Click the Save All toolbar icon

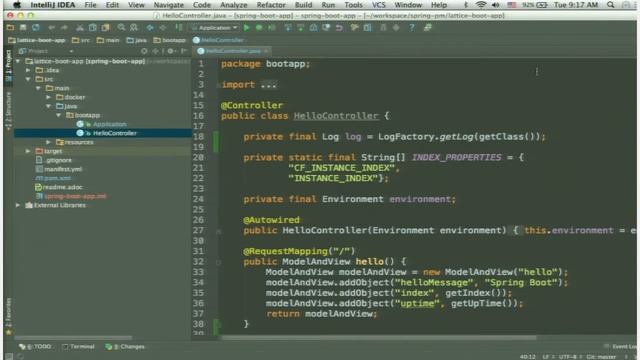[x=23, y=28]
